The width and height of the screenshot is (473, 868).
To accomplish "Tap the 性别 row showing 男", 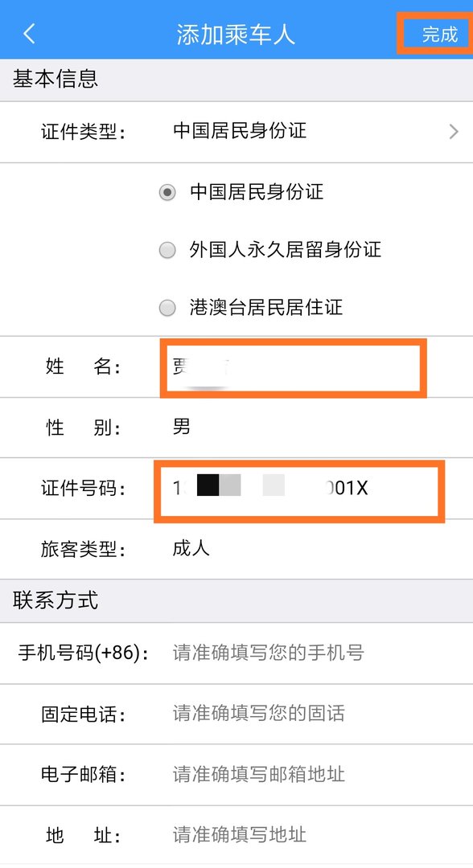I will pos(236,427).
